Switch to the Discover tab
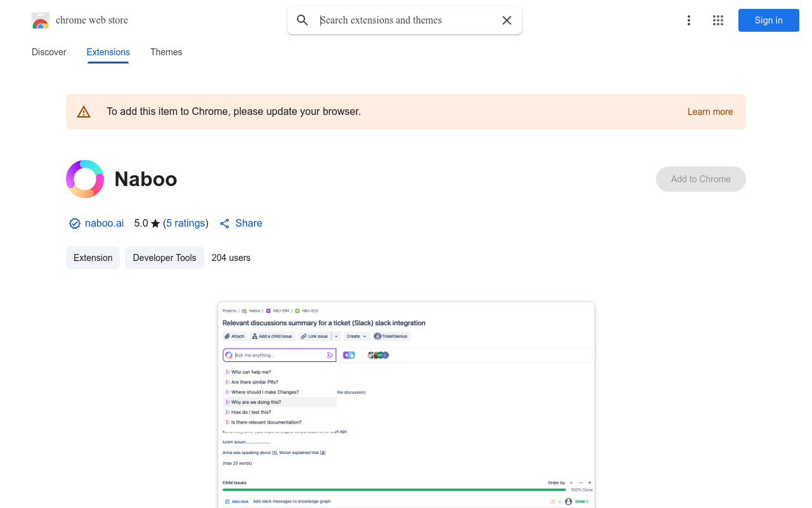This screenshot has height=508, width=812. [x=49, y=52]
